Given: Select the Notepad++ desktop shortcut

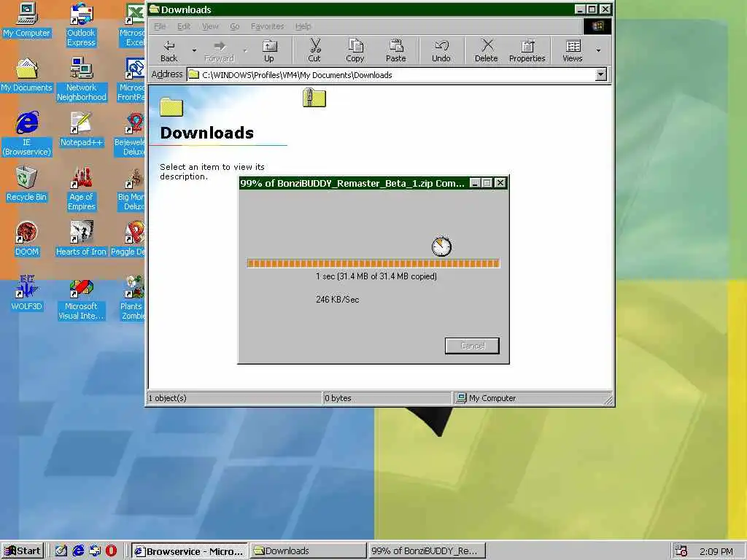Looking at the screenshot, I should point(81,129).
